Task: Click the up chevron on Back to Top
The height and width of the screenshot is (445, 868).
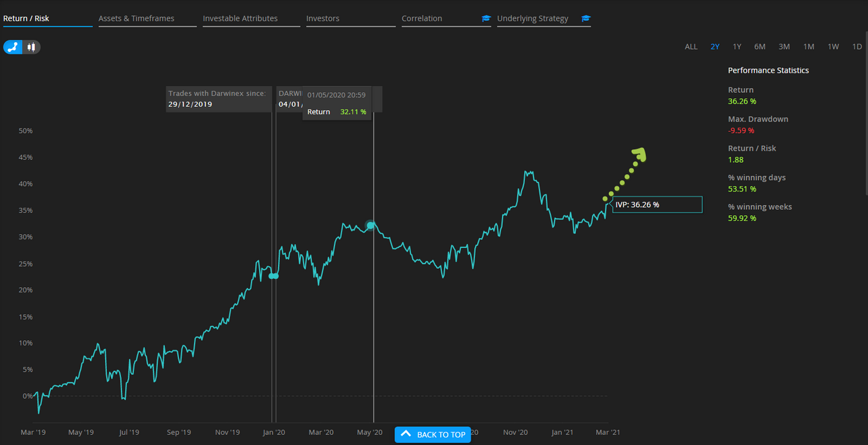Action: click(x=406, y=434)
